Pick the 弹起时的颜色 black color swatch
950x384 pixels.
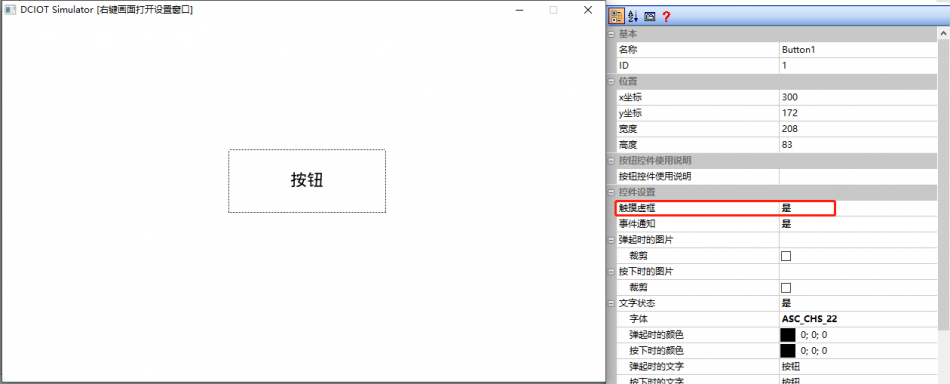coord(788,334)
